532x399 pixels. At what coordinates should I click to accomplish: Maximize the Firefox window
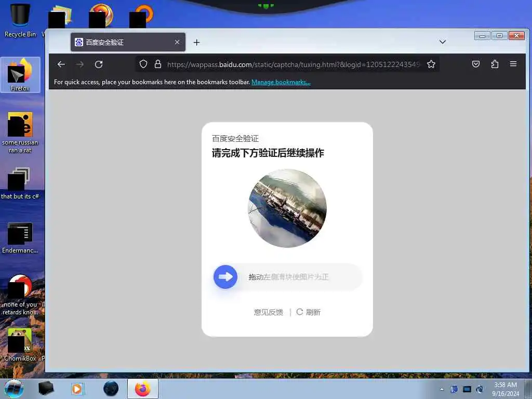(x=499, y=36)
